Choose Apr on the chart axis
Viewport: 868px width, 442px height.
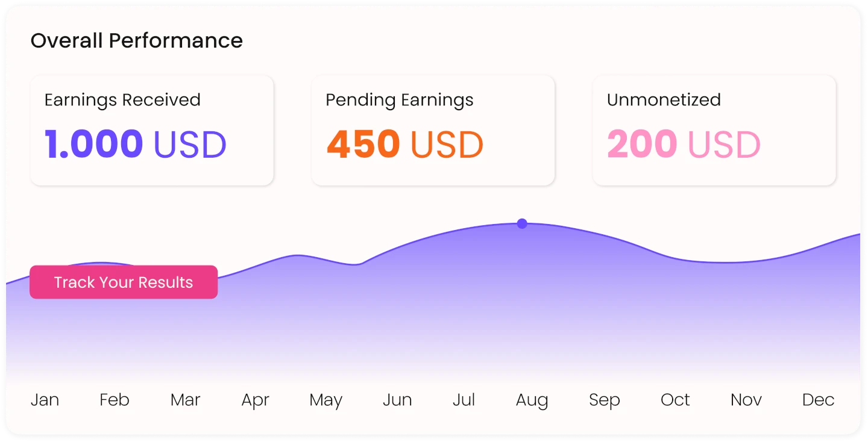255,400
